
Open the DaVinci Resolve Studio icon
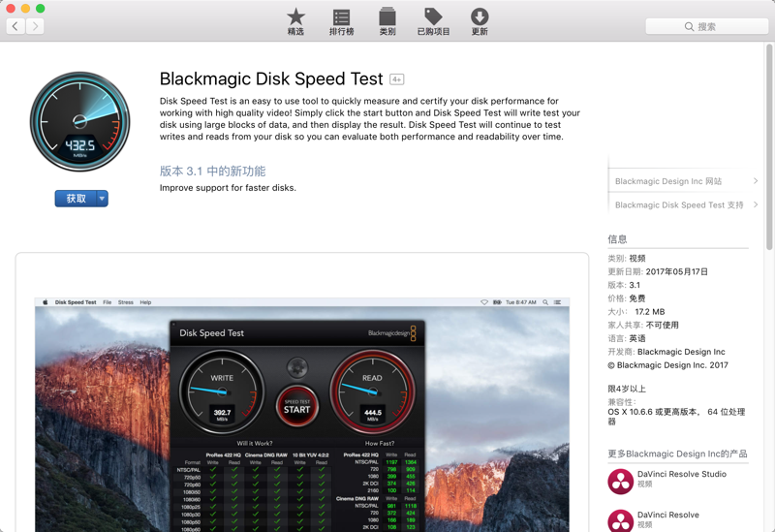620,481
